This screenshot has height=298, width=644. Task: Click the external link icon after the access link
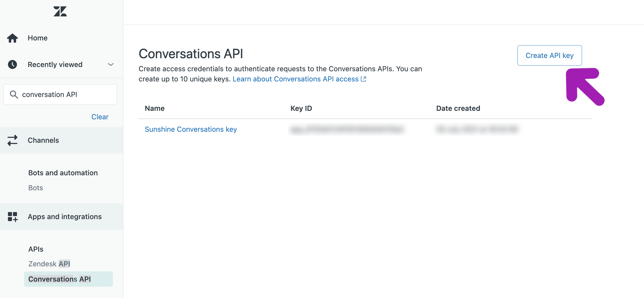[x=364, y=79]
